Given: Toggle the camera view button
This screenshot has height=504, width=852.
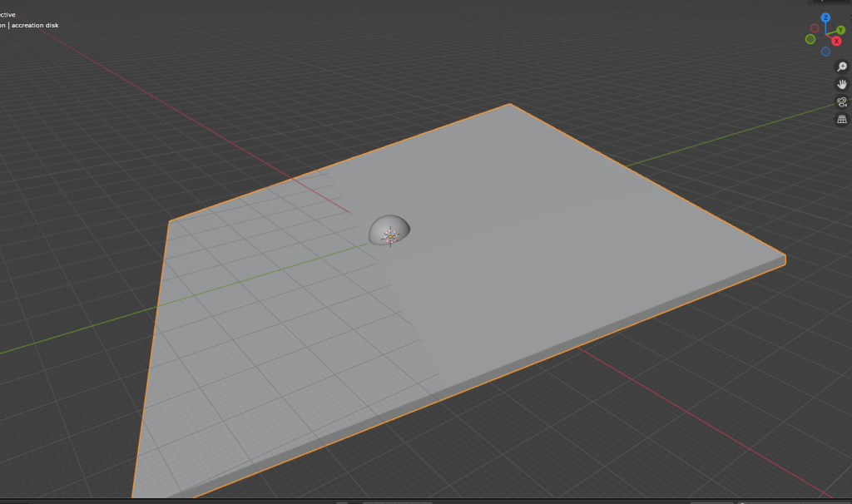Looking at the screenshot, I should click(842, 101).
